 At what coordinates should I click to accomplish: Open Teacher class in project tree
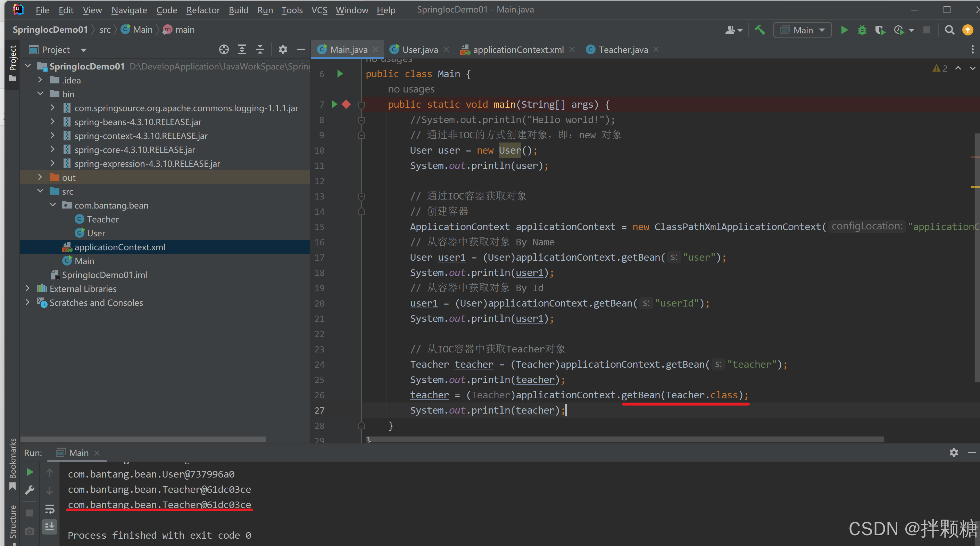tap(102, 219)
